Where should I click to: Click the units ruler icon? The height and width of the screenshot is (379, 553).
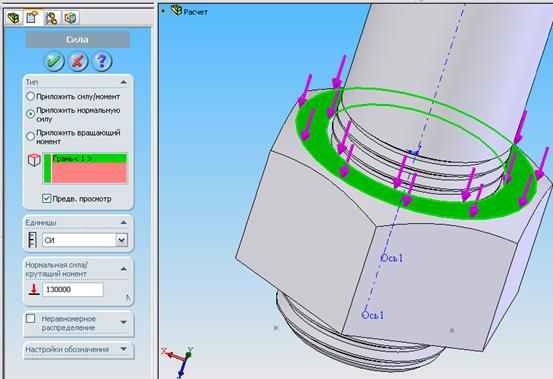click(x=32, y=240)
